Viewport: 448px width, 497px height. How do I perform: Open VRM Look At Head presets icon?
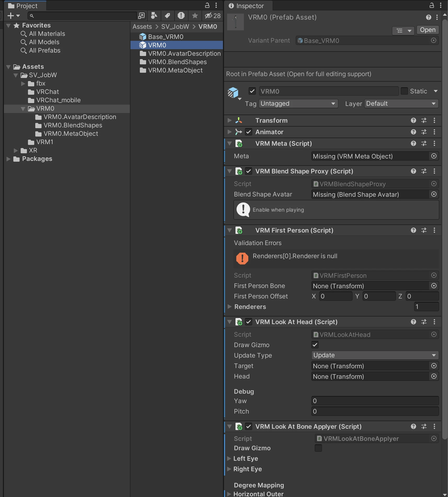(424, 322)
